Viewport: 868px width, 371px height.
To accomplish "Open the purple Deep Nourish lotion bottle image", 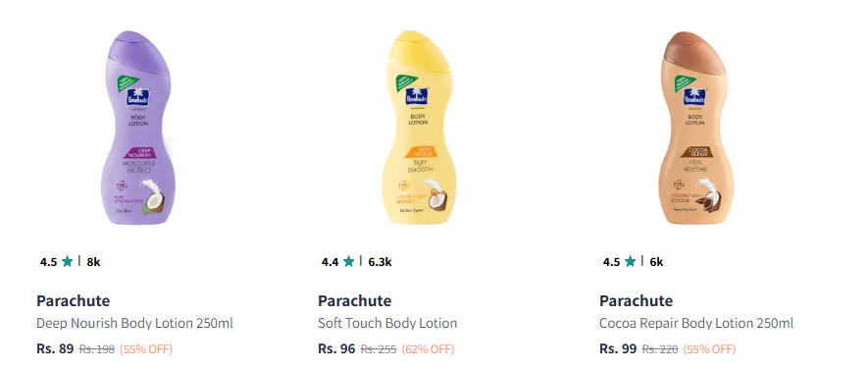I will point(138,128).
